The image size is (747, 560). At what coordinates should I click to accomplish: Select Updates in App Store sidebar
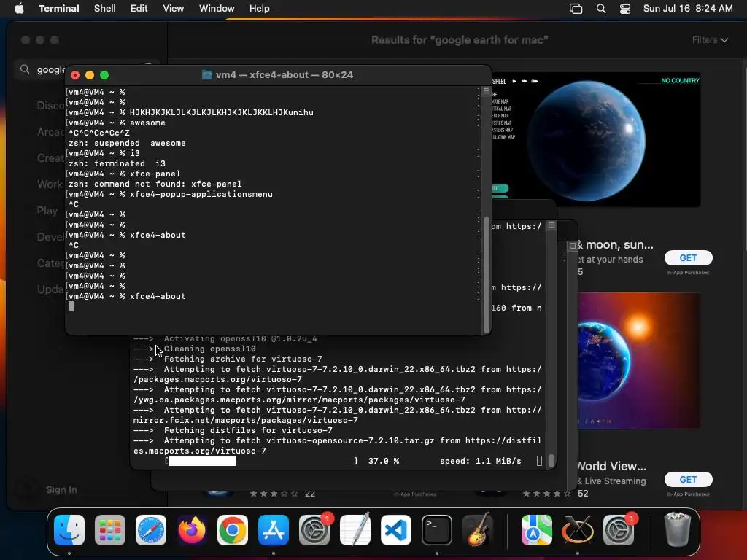pos(50,289)
